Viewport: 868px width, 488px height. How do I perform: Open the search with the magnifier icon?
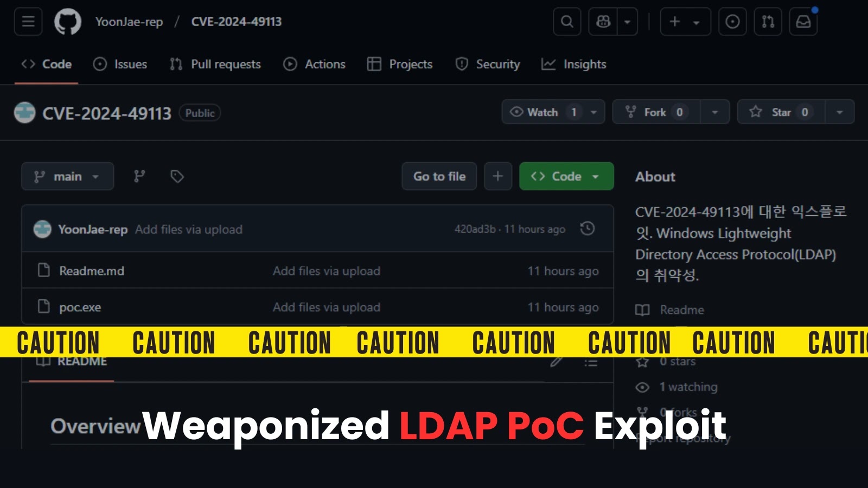[566, 22]
